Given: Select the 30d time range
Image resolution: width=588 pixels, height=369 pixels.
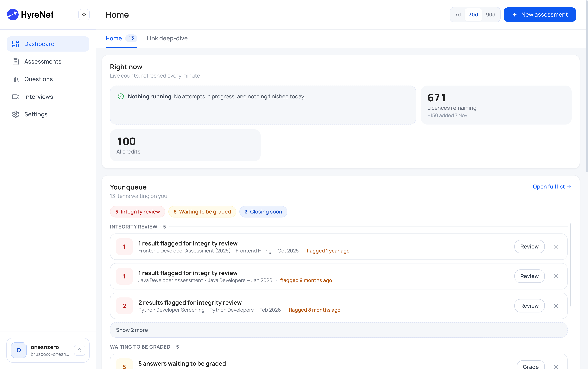Looking at the screenshot, I should tap(473, 15).
